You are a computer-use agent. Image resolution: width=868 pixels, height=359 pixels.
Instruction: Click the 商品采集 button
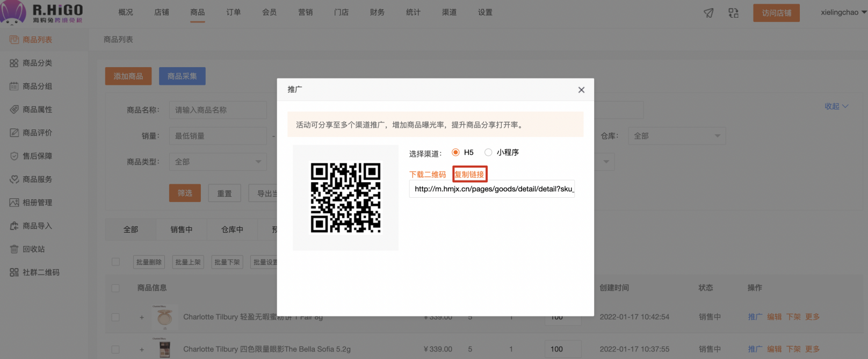click(x=182, y=76)
